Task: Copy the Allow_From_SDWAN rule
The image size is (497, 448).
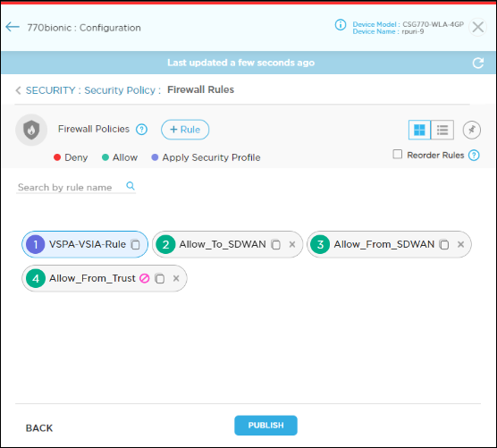Action: click(x=444, y=244)
